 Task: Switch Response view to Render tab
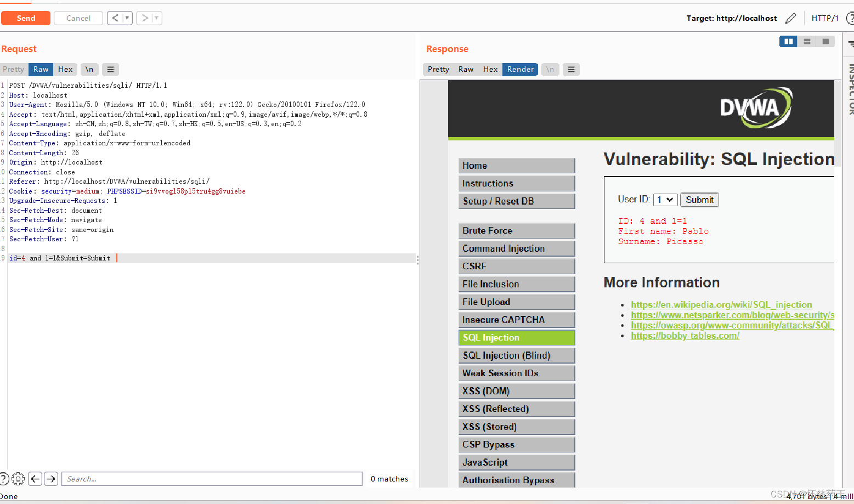(x=520, y=69)
